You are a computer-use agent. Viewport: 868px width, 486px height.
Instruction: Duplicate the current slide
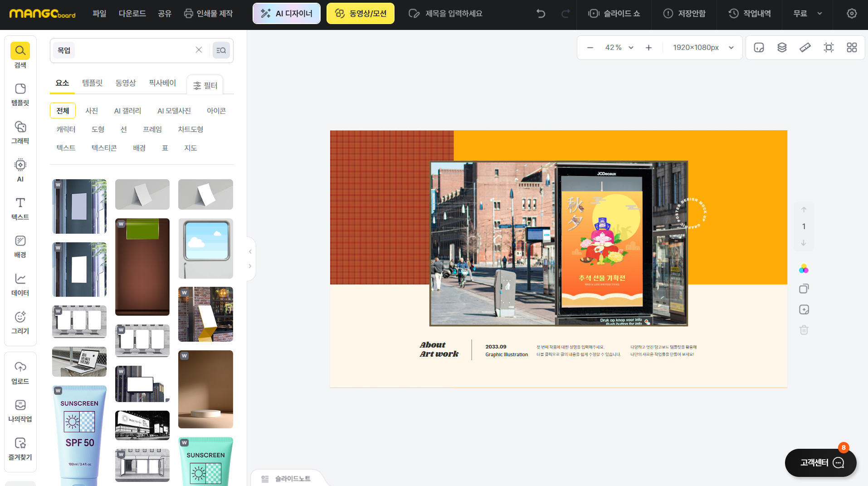[x=804, y=289]
